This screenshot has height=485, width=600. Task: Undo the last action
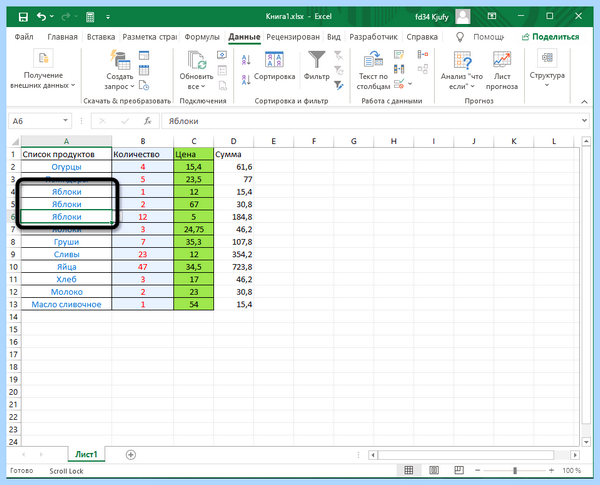pyautogui.click(x=41, y=16)
